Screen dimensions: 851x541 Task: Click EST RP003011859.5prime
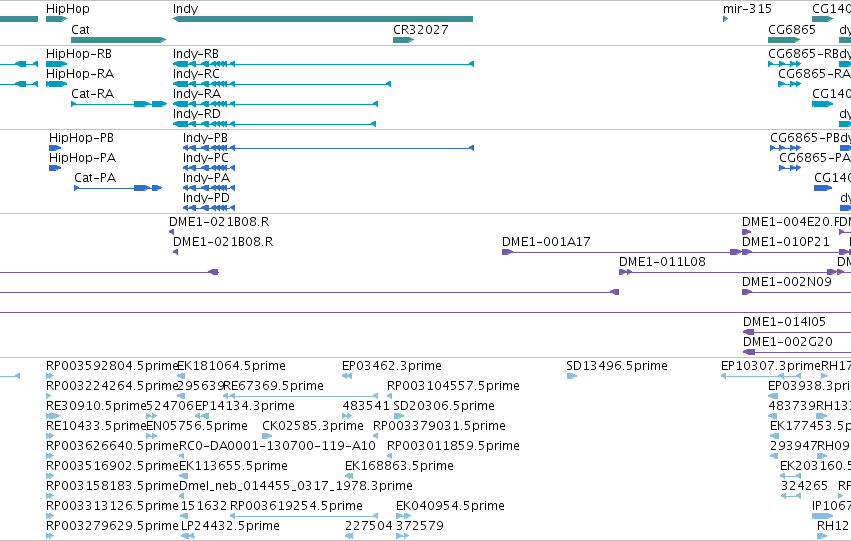coord(453,447)
